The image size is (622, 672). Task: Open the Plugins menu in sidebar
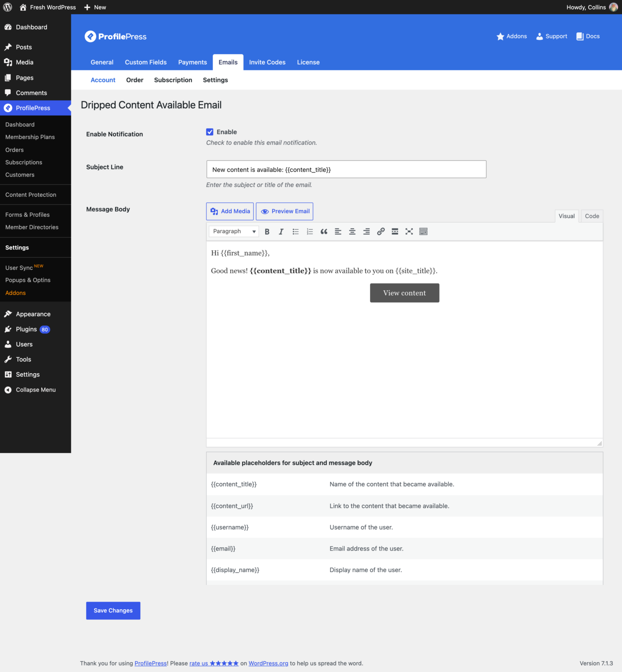pos(35,329)
